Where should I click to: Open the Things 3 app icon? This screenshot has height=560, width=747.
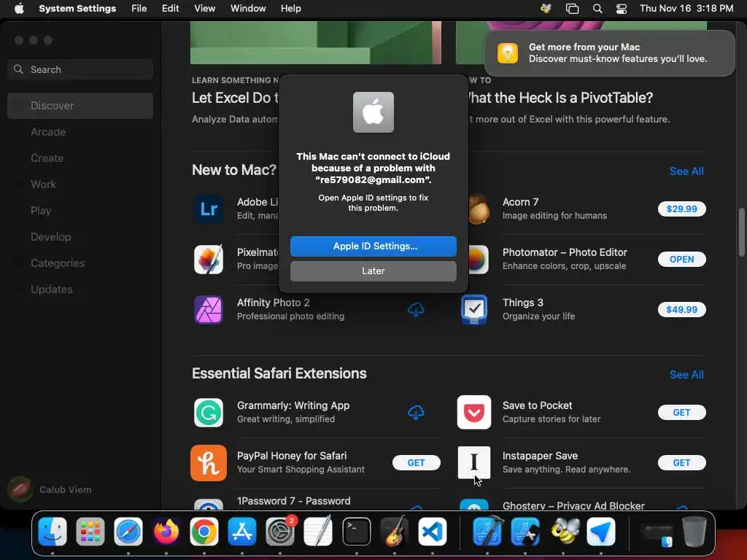click(474, 309)
